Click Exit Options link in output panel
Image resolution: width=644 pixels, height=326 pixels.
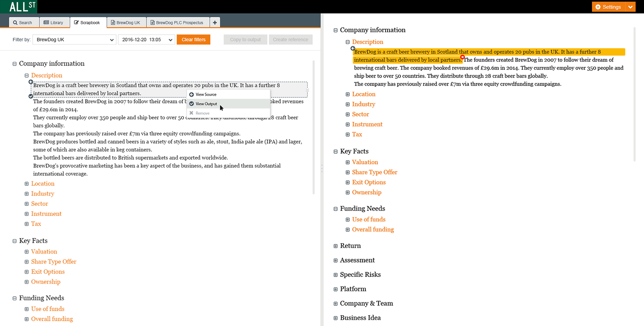[x=369, y=182]
